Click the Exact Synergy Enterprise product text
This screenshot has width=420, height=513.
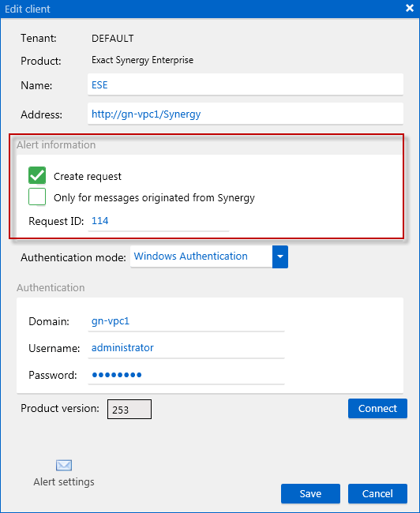(142, 60)
